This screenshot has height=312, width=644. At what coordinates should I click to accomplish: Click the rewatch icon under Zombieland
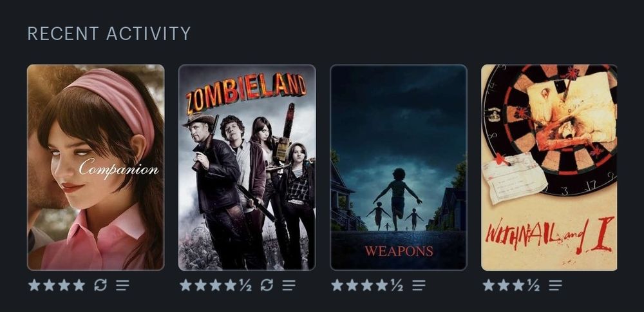pos(267,285)
